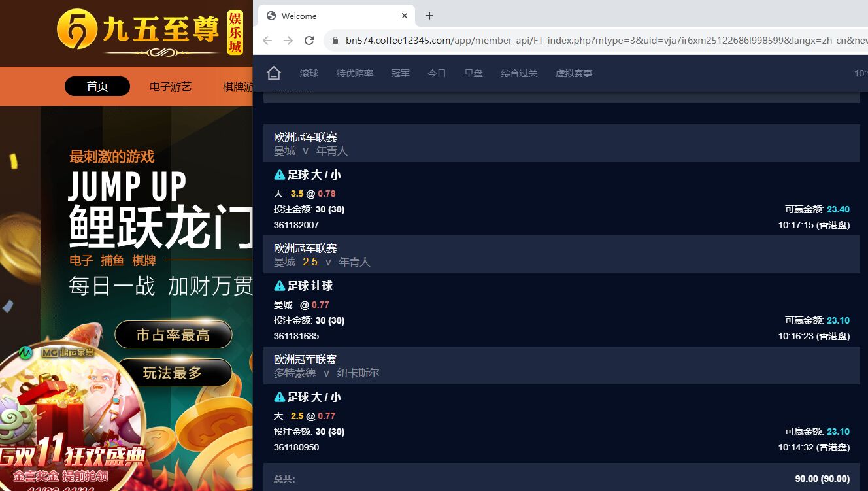This screenshot has width=868, height=491.
Task: Click bet number 361180950
Action: point(296,447)
